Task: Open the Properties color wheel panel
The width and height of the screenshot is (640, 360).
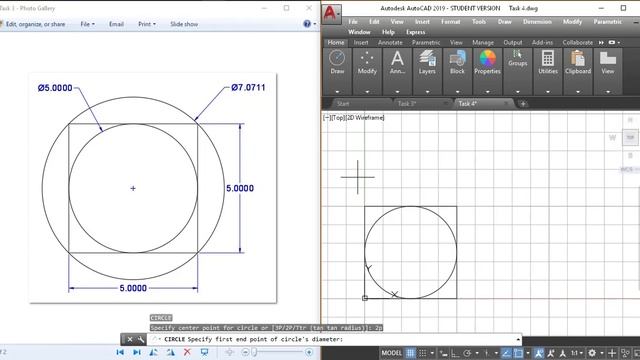Action: click(487, 58)
